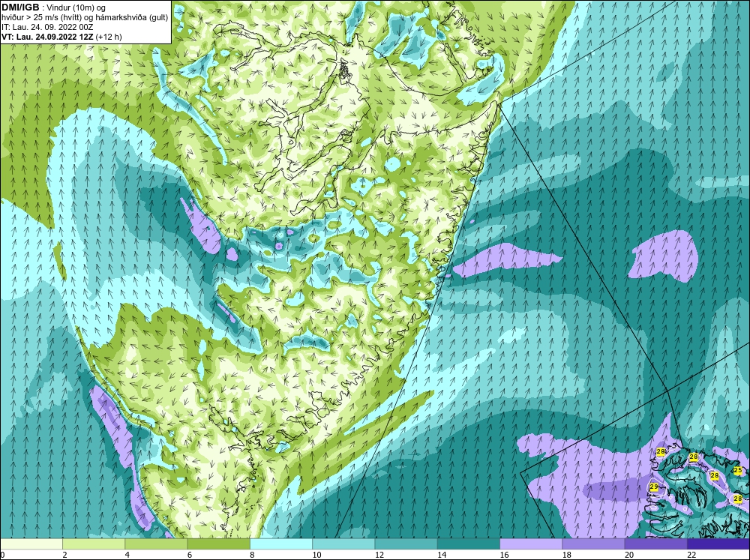Image resolution: width=750 pixels, height=560 pixels.
Task: Click the legend tick label '16'
Action: [x=504, y=555]
